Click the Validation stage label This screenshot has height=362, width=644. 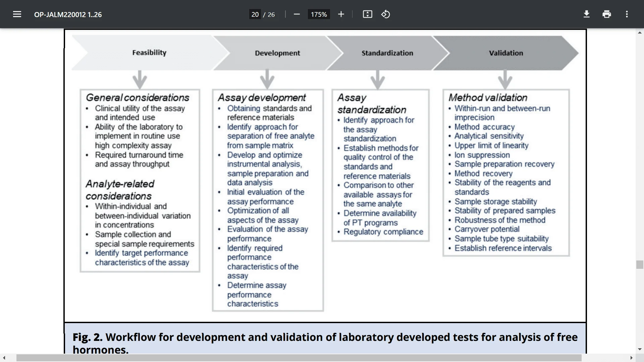tap(506, 53)
